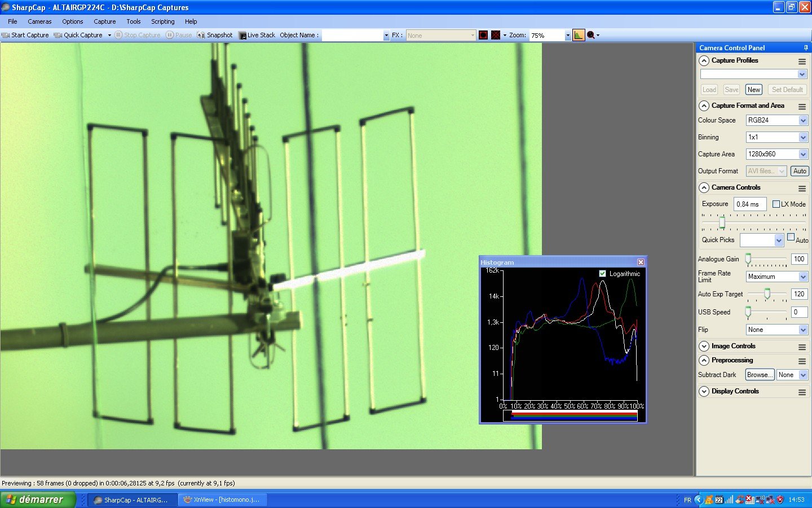Click the SharpCap taskbar button
This screenshot has height=508, width=812.
click(133, 500)
